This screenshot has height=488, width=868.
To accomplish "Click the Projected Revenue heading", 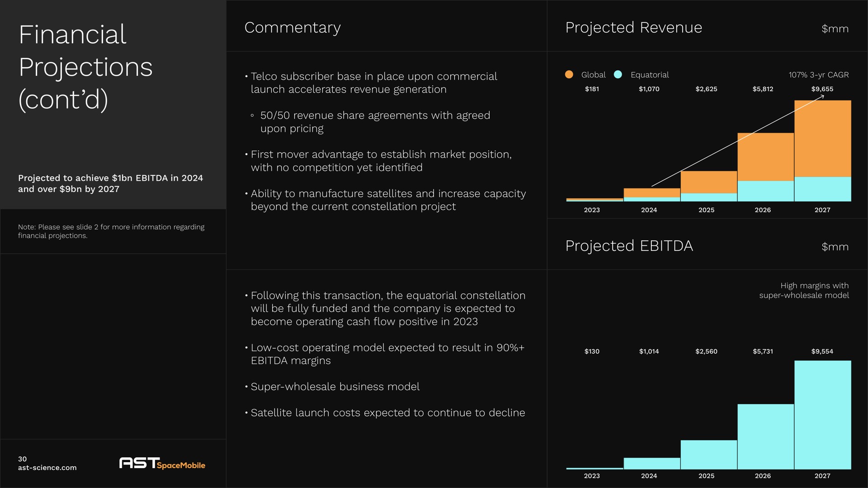I will [633, 28].
